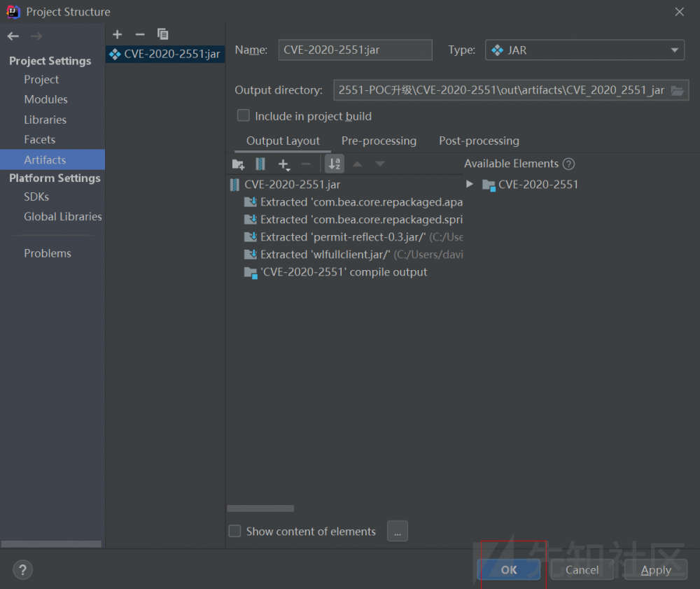Viewport: 700px width, 589px height.
Task: Select Extracted com.bea.core.repackaged.apa entry
Action: tap(353, 202)
